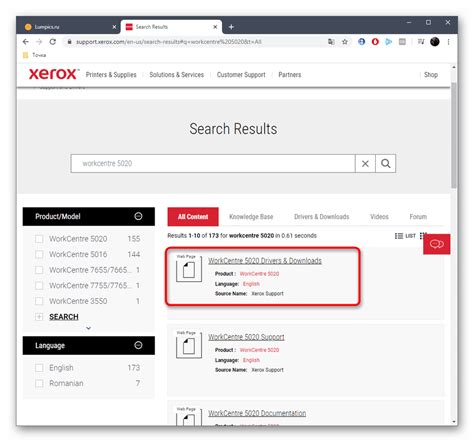Switch to Forum tab
Image resolution: width=474 pixels, height=442 pixels.
418,217
